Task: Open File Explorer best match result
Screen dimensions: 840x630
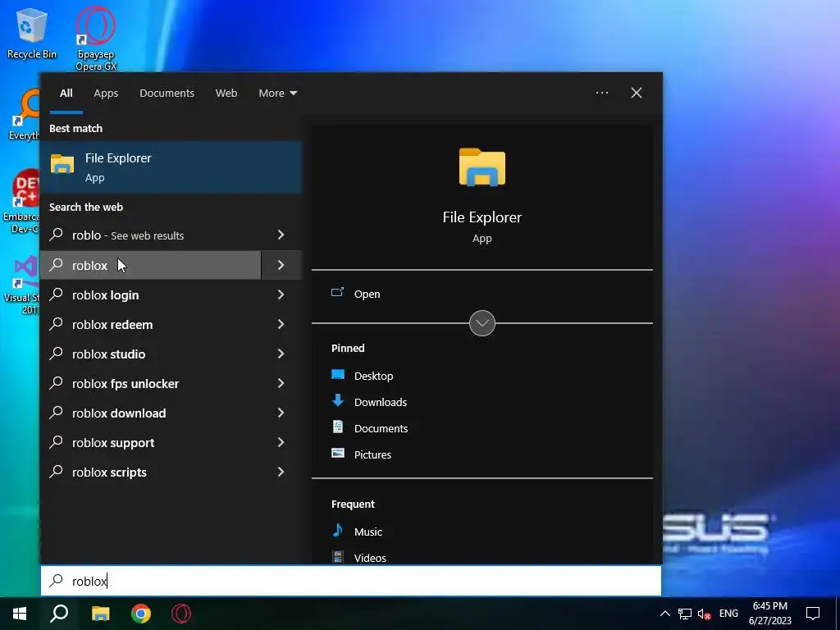Action: click(x=171, y=167)
